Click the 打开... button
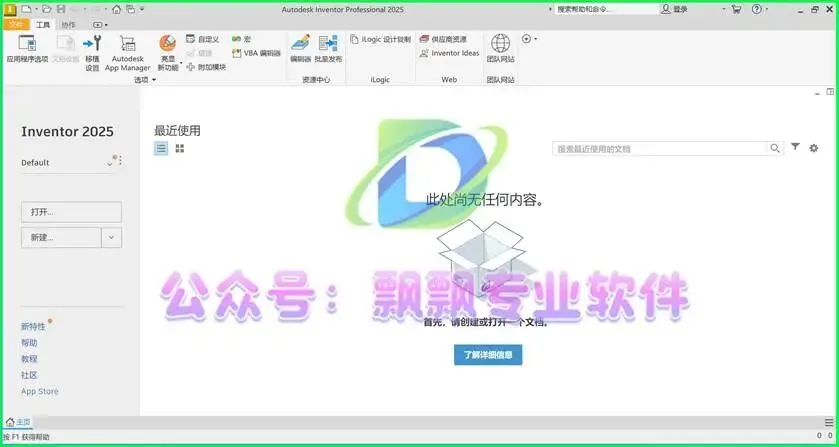This screenshot has width=839, height=447. (x=71, y=212)
